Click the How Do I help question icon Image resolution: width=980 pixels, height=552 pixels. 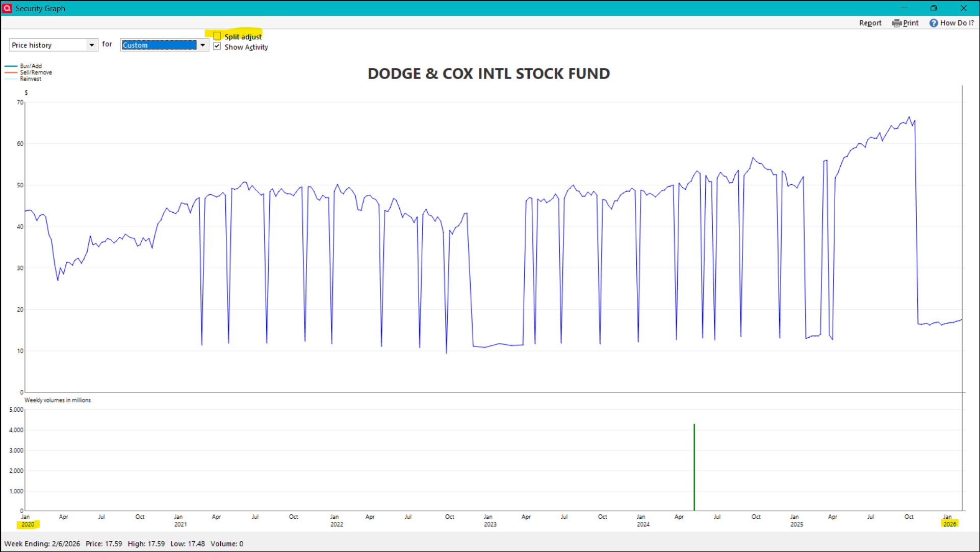[x=933, y=23]
